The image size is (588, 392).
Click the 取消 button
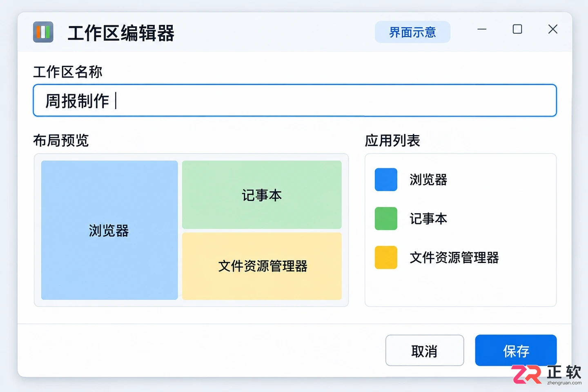(425, 350)
